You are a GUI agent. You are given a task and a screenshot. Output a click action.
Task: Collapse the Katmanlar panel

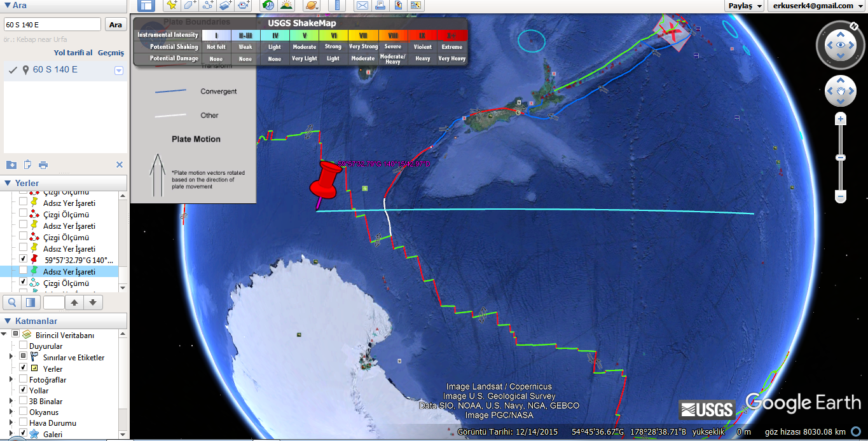tap(7, 321)
